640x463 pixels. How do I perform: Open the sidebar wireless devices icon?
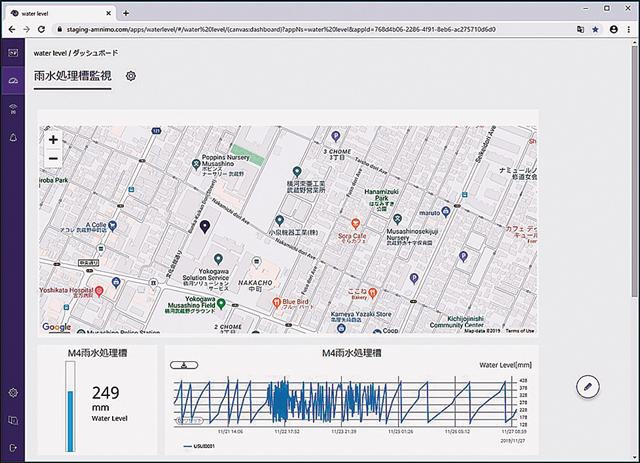point(13,109)
